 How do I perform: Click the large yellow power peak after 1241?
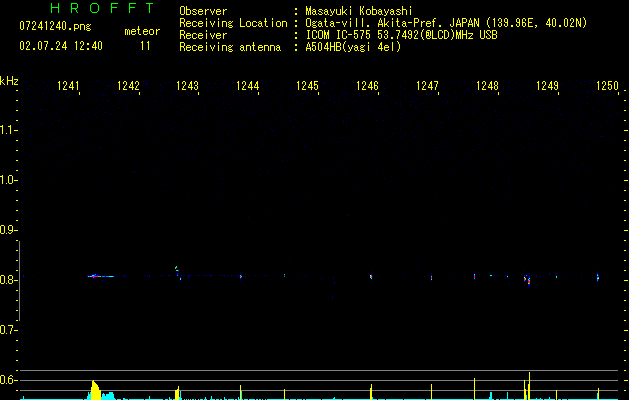click(95, 390)
